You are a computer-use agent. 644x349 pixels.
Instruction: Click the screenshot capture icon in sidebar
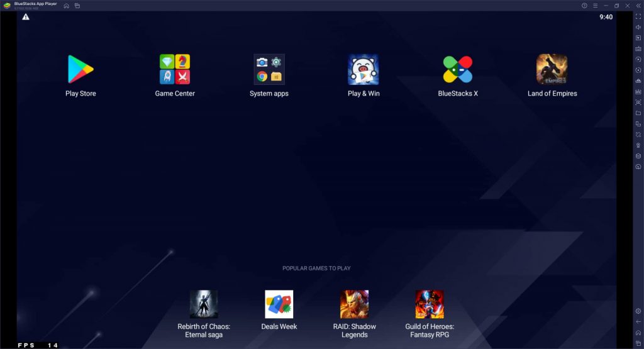[638, 102]
